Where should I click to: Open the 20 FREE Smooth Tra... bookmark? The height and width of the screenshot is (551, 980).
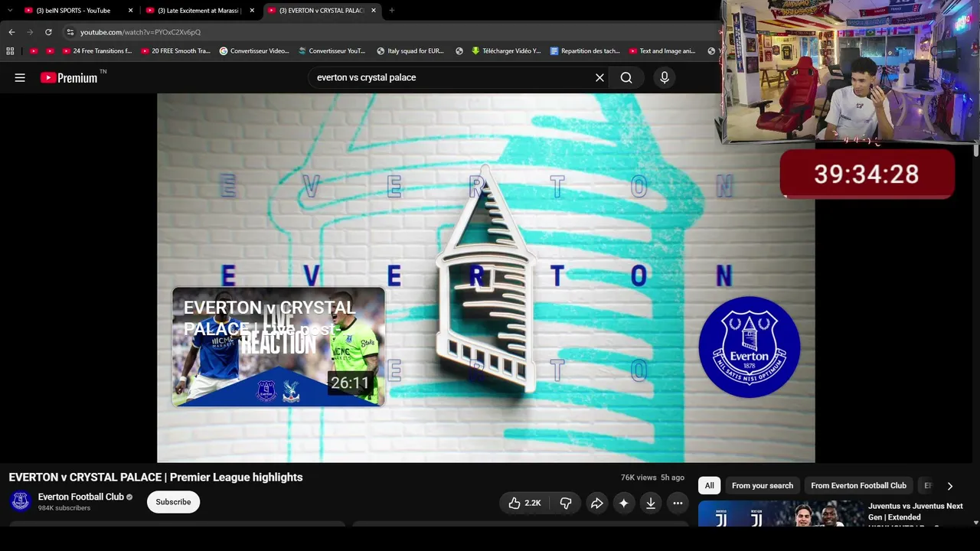click(175, 51)
